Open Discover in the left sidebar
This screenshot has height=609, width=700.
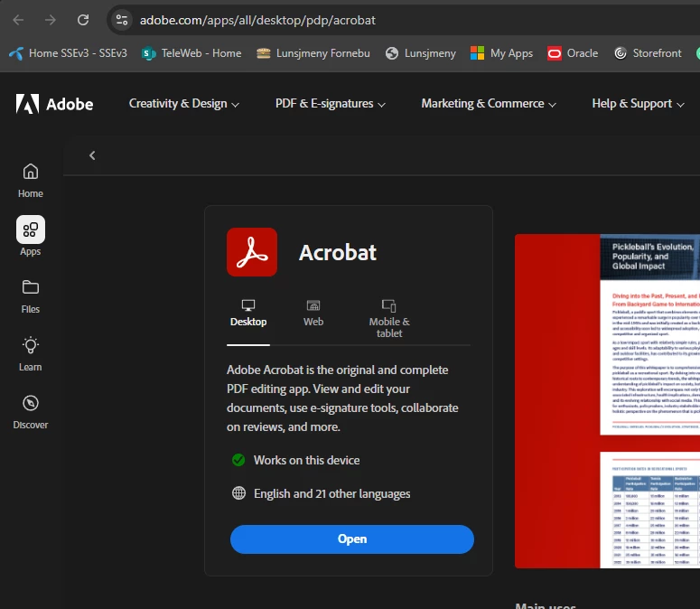pyautogui.click(x=31, y=412)
